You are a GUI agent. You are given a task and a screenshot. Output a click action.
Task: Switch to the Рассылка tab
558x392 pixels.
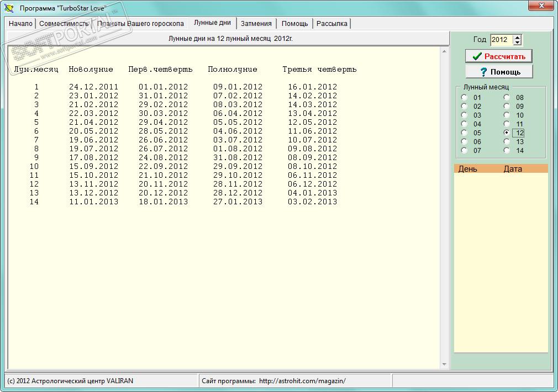pos(331,24)
